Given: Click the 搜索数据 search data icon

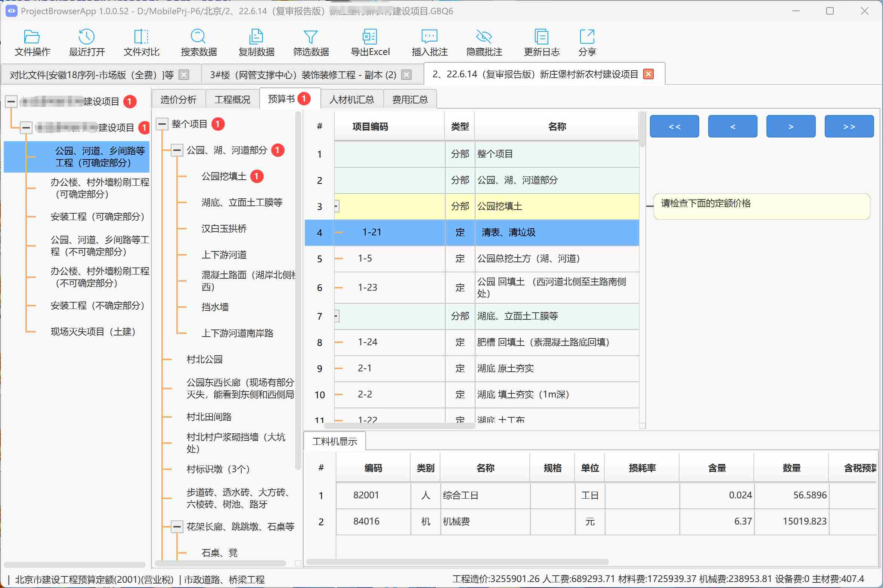Looking at the screenshot, I should [199, 42].
